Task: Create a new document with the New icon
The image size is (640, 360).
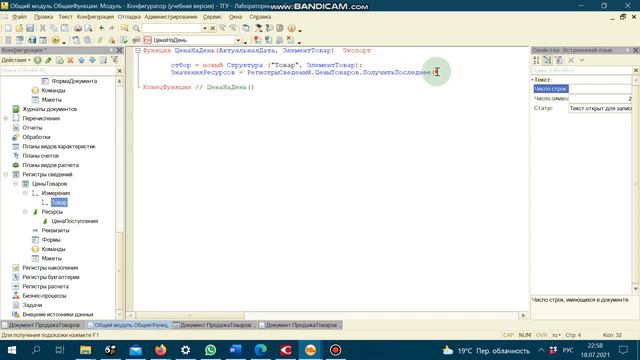Action: pos(8,28)
